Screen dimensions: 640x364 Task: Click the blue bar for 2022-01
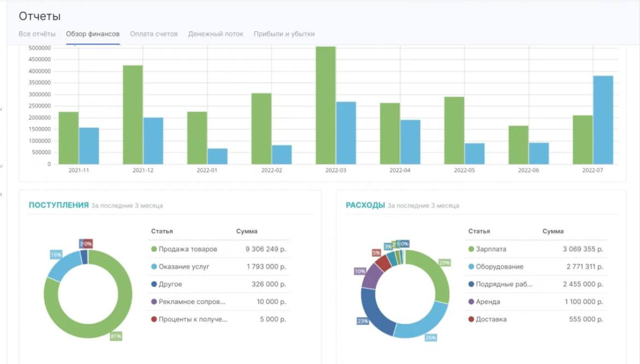pos(217,156)
